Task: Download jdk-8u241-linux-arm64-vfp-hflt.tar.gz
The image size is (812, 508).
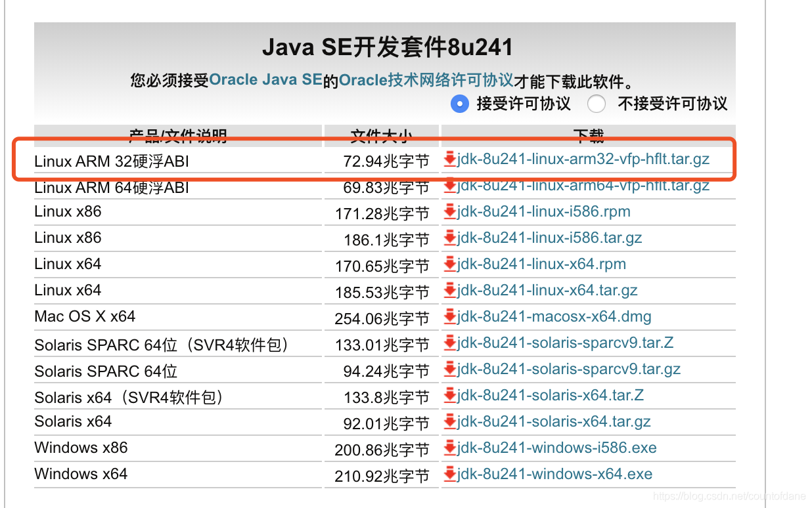Action: 583,185
